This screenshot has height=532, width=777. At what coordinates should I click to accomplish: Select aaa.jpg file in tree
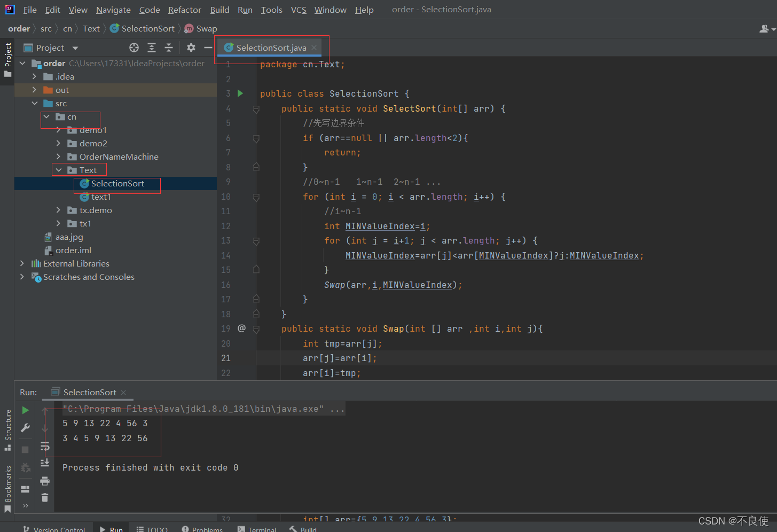pyautogui.click(x=69, y=237)
